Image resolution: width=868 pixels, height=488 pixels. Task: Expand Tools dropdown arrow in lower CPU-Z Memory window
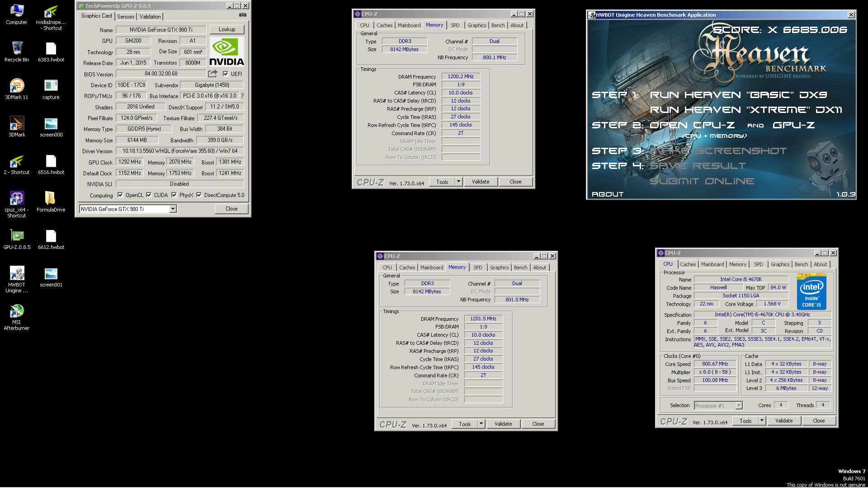pyautogui.click(x=481, y=424)
